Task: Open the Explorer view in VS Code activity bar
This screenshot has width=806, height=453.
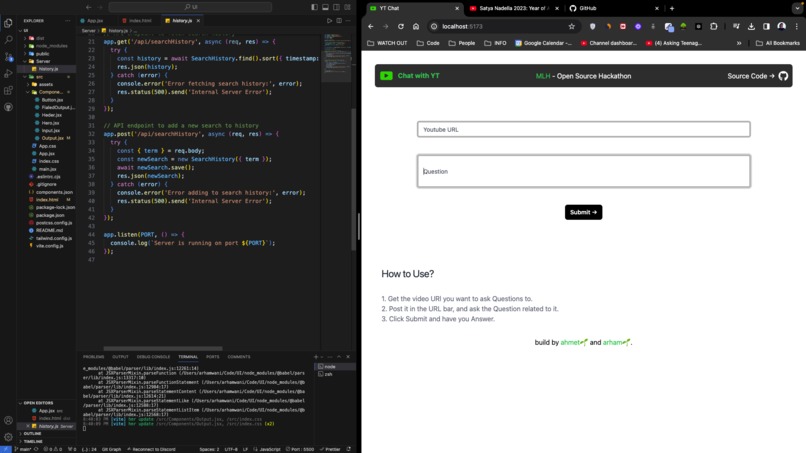Action: 8,23
